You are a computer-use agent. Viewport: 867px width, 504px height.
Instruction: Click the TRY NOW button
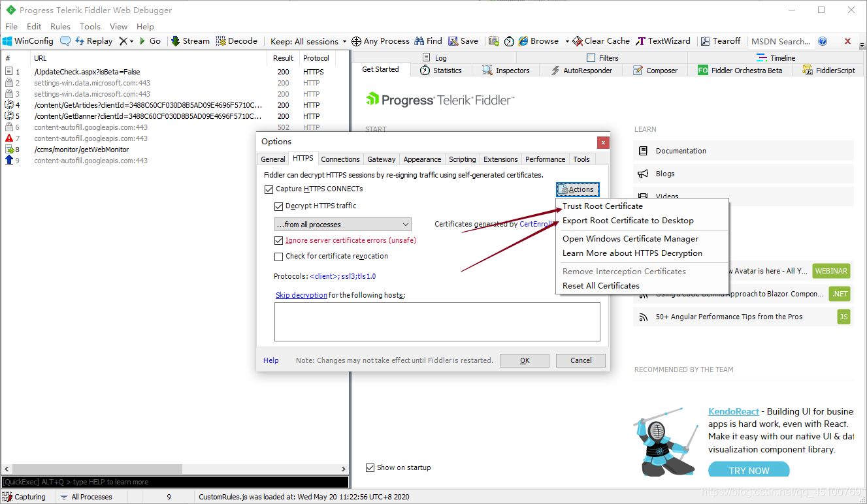pos(749,470)
